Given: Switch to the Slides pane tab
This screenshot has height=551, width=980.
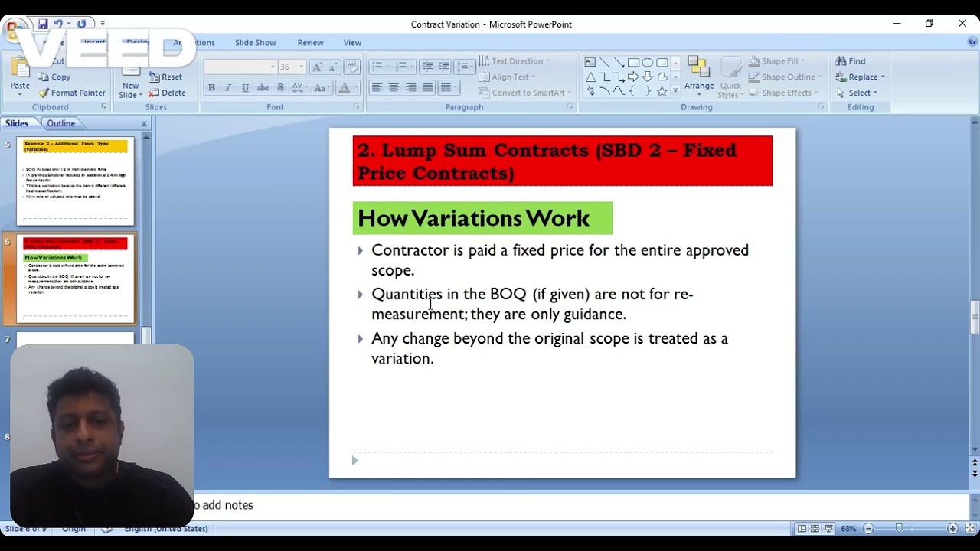Looking at the screenshot, I should click(17, 123).
